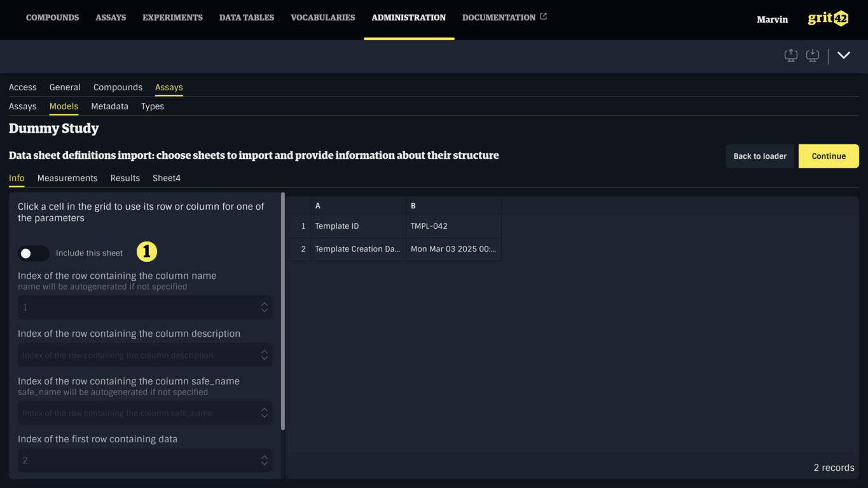Click the Marvin user name
The width and height of the screenshot is (868, 488).
pyautogui.click(x=772, y=20)
